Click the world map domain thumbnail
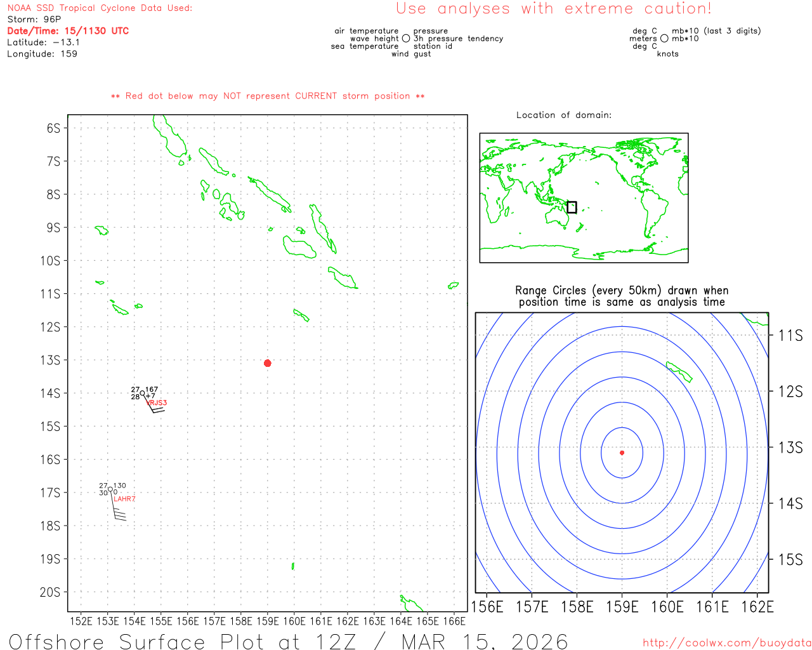The width and height of the screenshot is (812, 650). coord(584,198)
